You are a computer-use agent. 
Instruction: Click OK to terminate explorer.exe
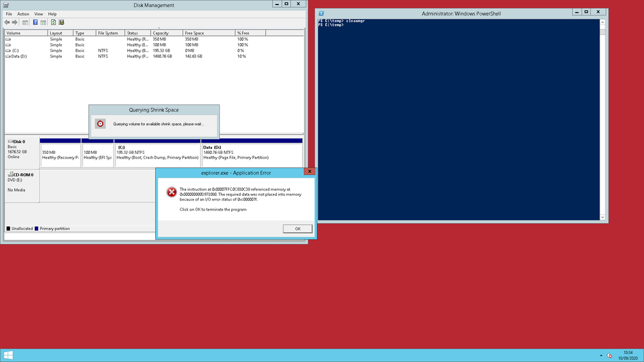point(298,229)
